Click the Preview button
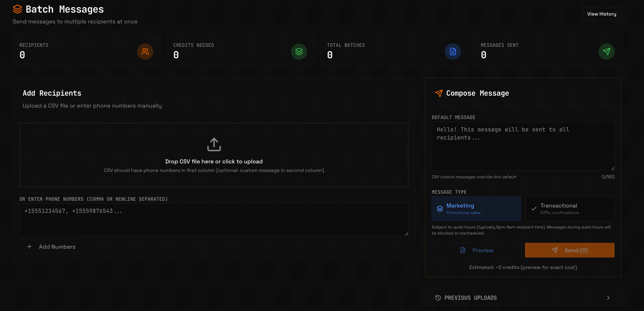The image size is (644, 311). pyautogui.click(x=476, y=250)
